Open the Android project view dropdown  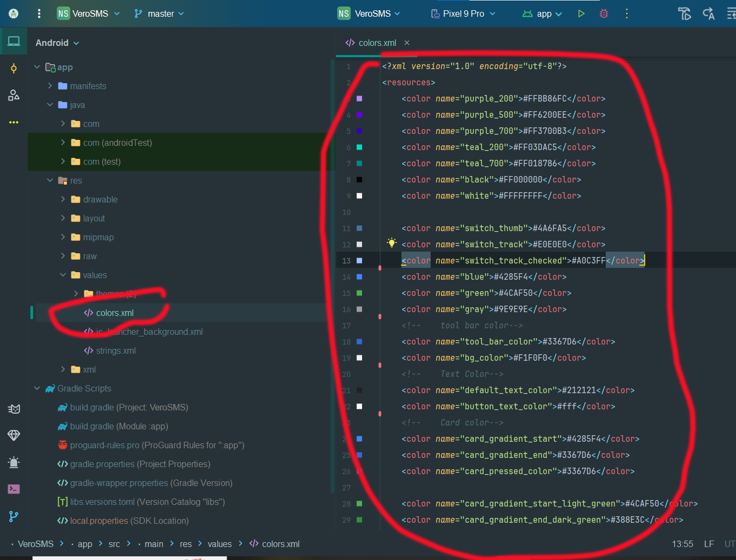coord(57,42)
